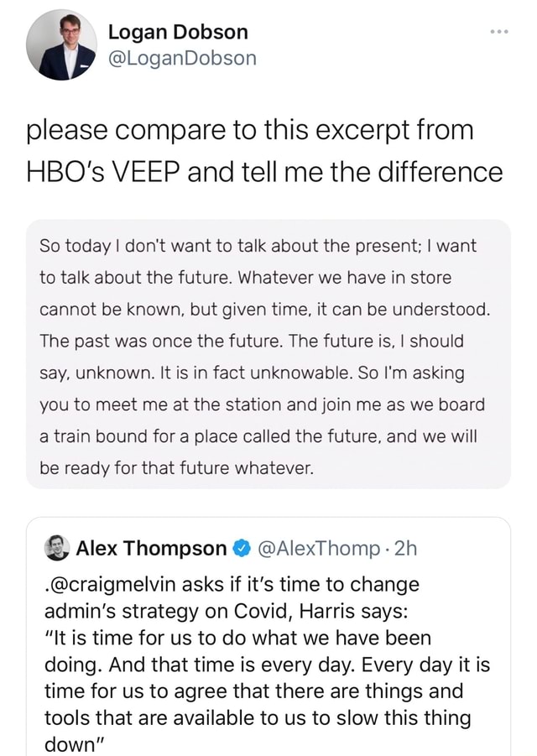The image size is (537, 756).
Task: Open the @LoganDobson handle
Action: pos(182,58)
